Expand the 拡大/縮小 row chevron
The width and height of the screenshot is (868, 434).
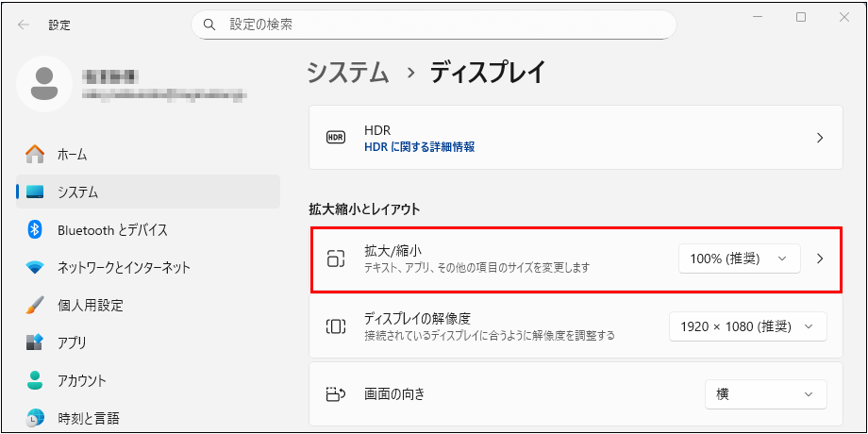coord(820,259)
